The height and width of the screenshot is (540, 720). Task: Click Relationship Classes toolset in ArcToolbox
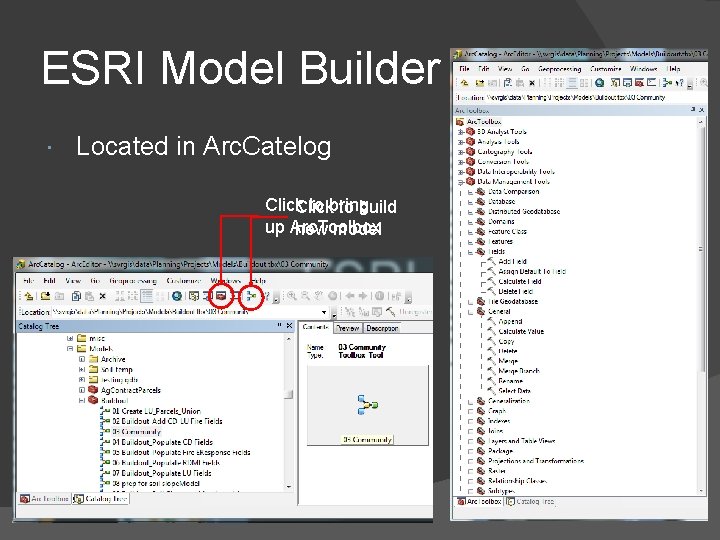coord(517,481)
